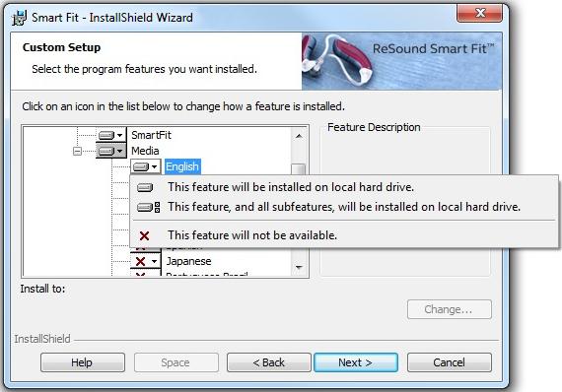Click the Back button
The width and height of the screenshot is (562, 392).
269,362
